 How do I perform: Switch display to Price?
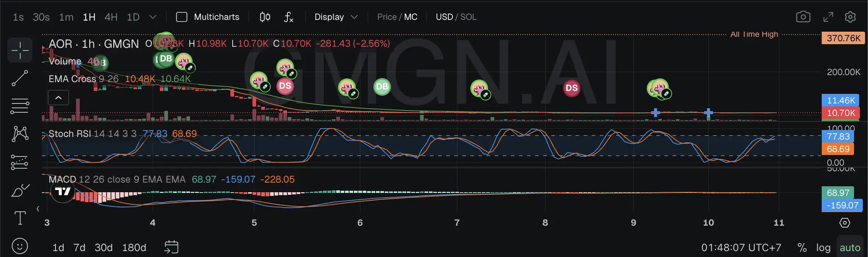[387, 17]
